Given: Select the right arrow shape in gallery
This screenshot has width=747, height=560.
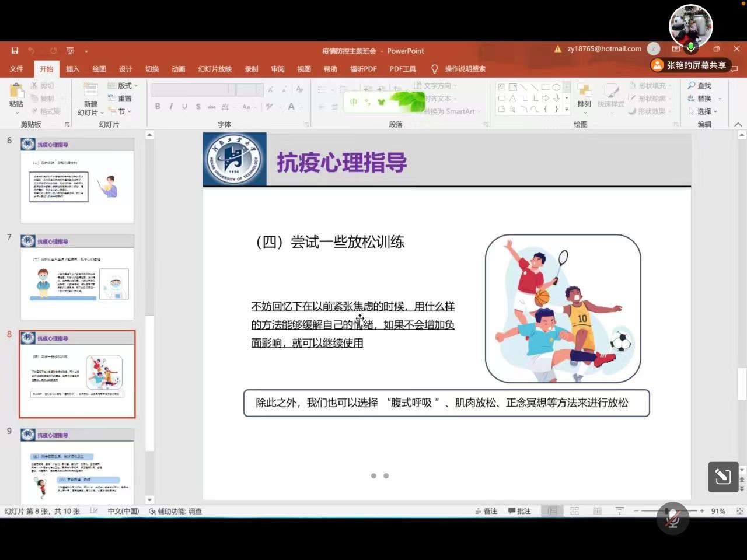Looking at the screenshot, I should point(546,98).
